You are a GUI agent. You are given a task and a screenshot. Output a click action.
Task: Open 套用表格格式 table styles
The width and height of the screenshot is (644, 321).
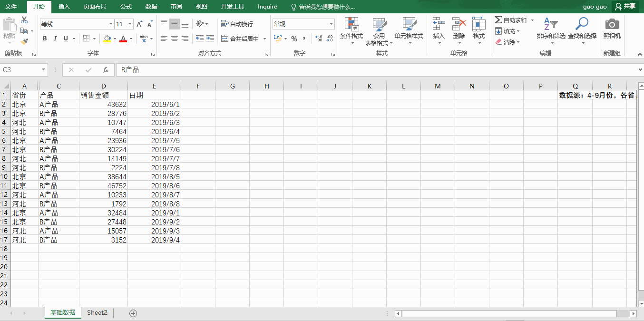coord(379,31)
